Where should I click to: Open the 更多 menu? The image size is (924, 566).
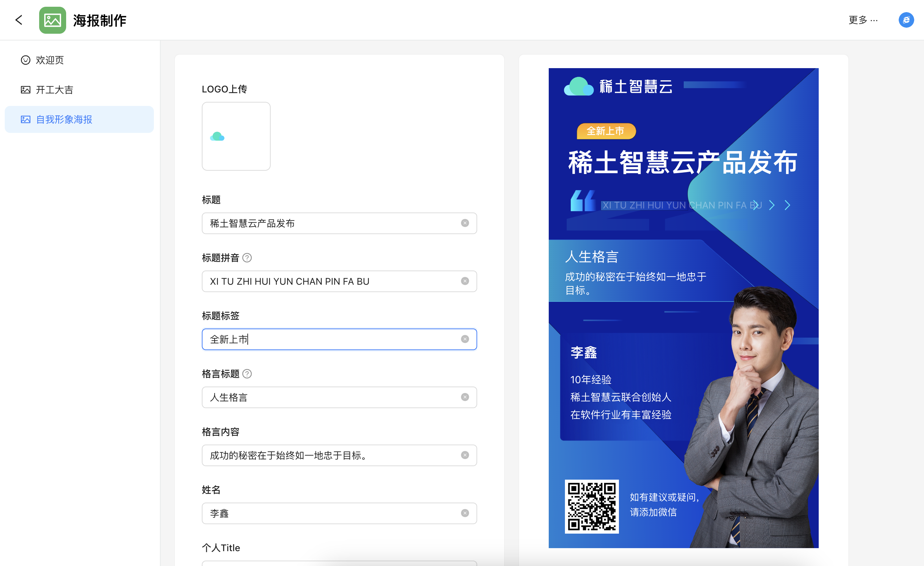pyautogui.click(x=863, y=20)
